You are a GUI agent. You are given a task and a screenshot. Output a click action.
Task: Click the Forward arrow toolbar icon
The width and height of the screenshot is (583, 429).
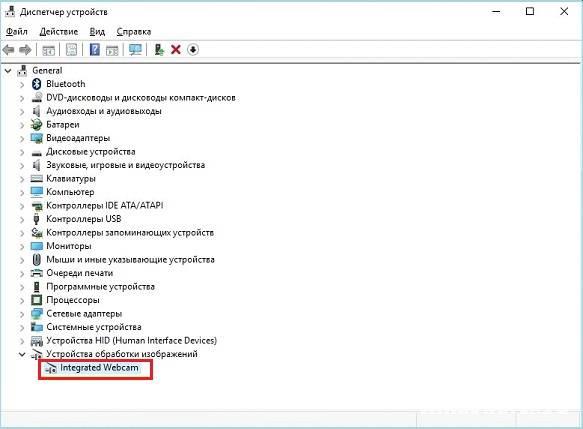click(x=25, y=49)
